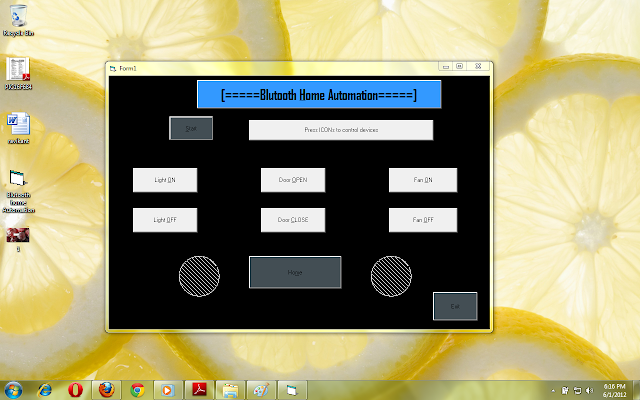Viewport: 640px width, 400px height.
Task: Turn on the light with Light ON
Action: [x=165, y=180]
